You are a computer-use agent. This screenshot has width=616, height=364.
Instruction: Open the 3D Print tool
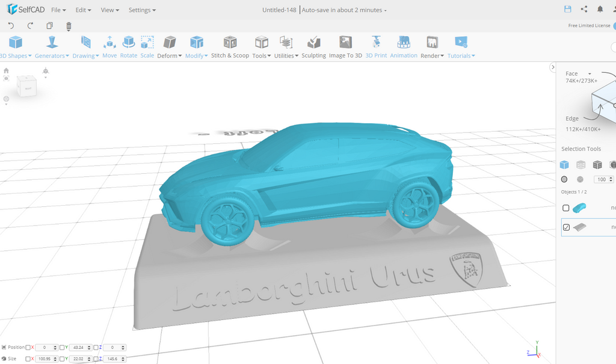pos(376,47)
